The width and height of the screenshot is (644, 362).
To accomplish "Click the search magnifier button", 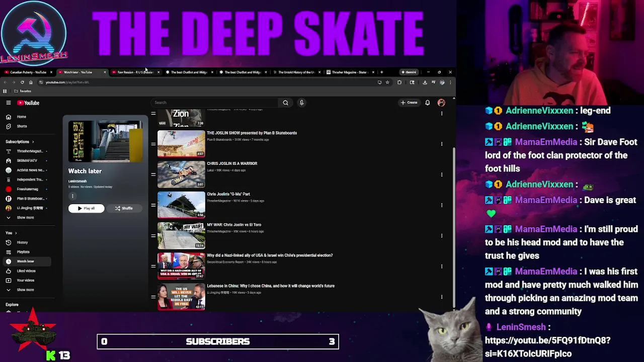I will (285, 103).
